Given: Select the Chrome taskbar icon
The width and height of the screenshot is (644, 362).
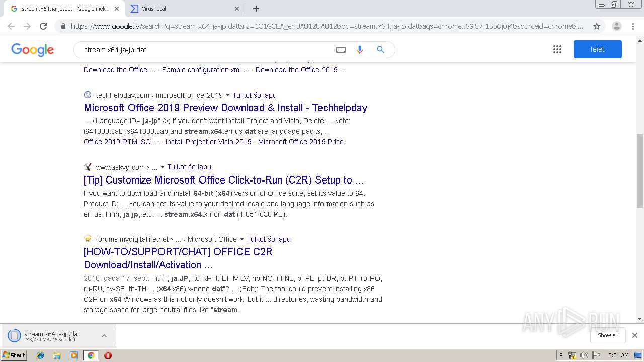Looking at the screenshot, I should point(91,355).
